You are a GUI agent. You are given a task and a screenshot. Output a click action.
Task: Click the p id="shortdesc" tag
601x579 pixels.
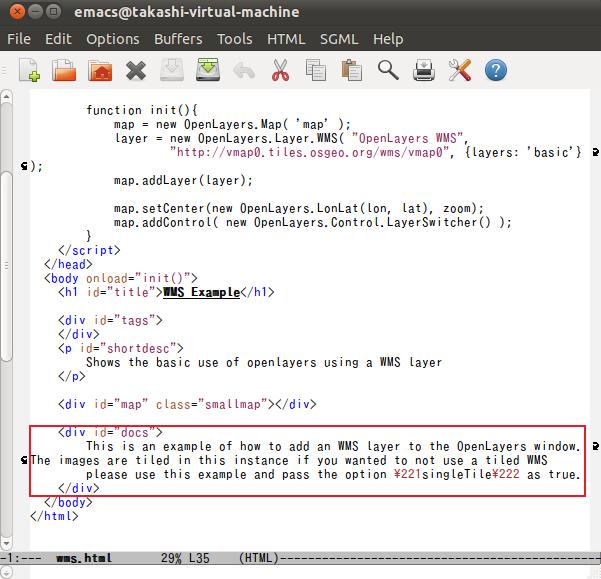(121, 348)
